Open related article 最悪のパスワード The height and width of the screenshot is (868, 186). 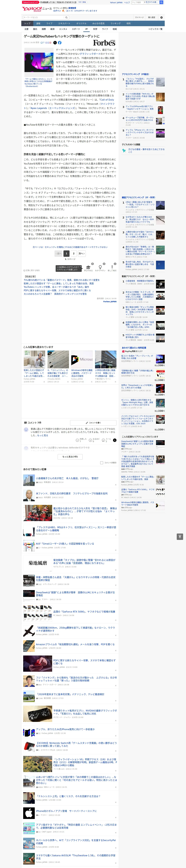61,280
